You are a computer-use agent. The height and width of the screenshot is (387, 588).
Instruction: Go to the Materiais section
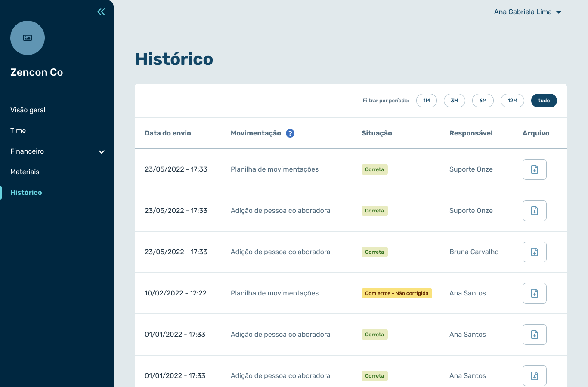[25, 172]
